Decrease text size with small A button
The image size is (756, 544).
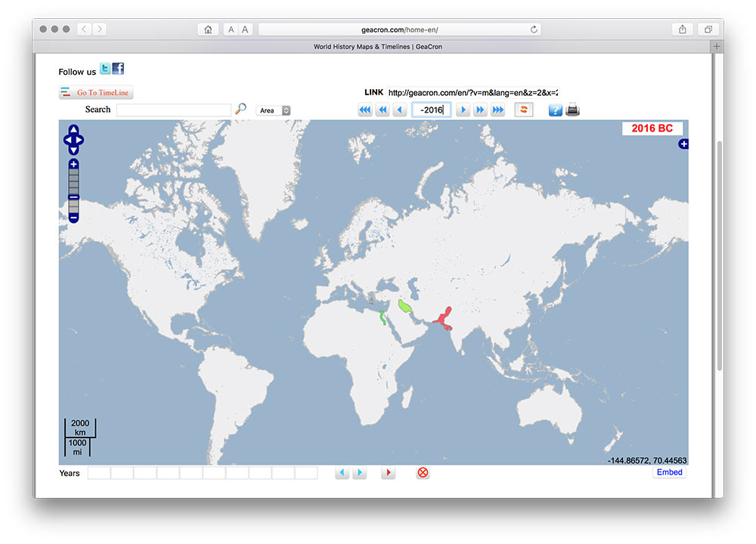click(x=231, y=29)
